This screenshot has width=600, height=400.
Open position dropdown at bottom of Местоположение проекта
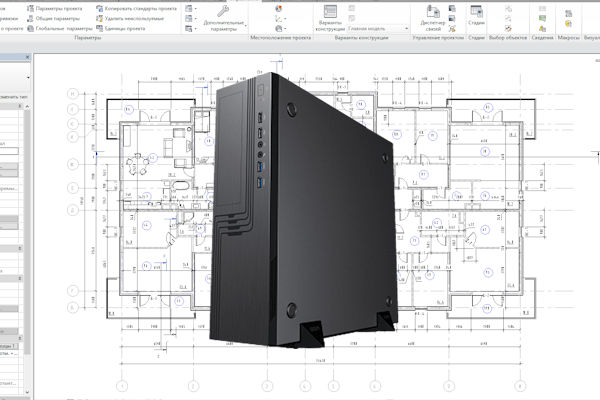pyautogui.click(x=280, y=28)
